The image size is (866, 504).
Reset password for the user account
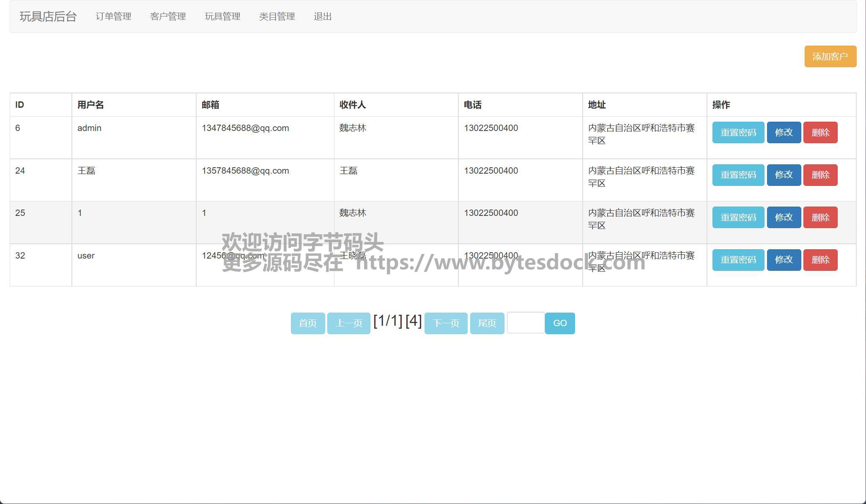coord(738,260)
